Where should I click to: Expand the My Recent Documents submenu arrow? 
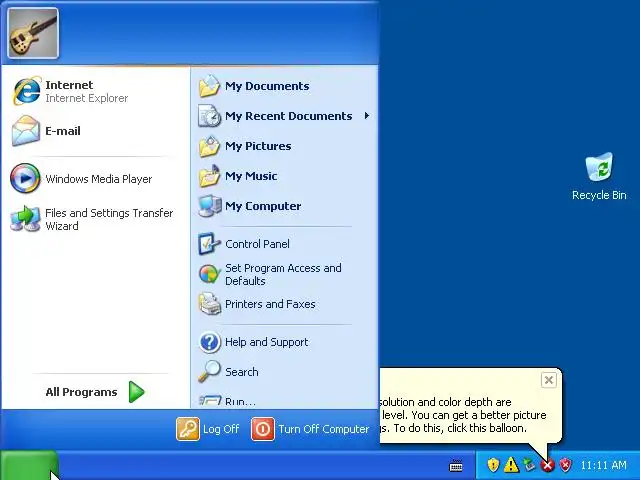[367, 116]
